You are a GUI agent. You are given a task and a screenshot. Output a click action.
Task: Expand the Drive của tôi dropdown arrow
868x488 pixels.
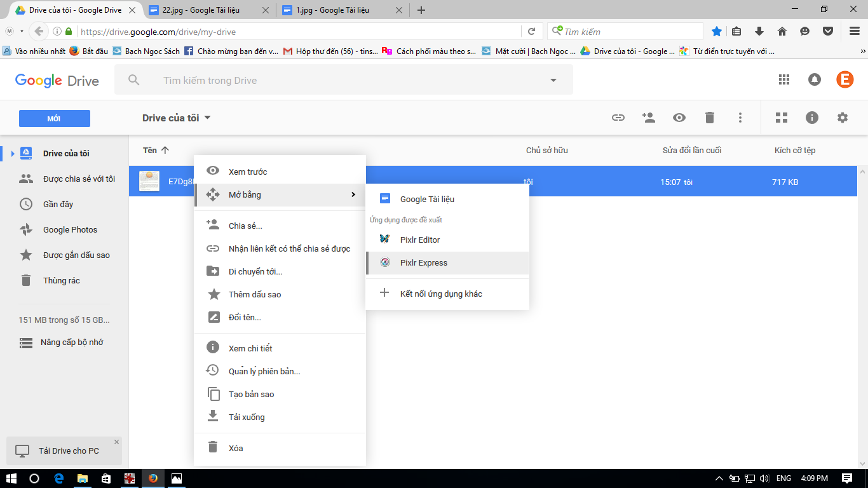[x=207, y=118]
